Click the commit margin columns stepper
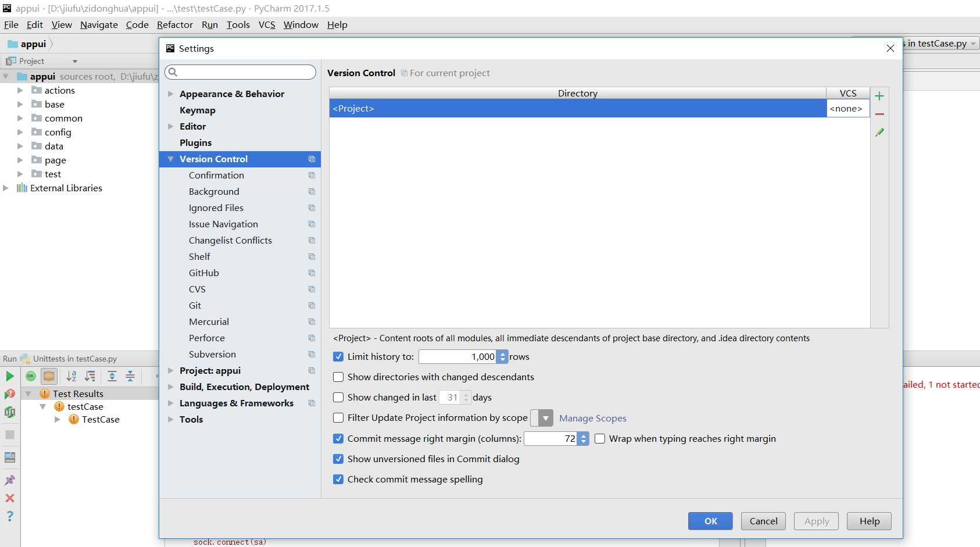This screenshot has height=547, width=980. pyautogui.click(x=584, y=439)
